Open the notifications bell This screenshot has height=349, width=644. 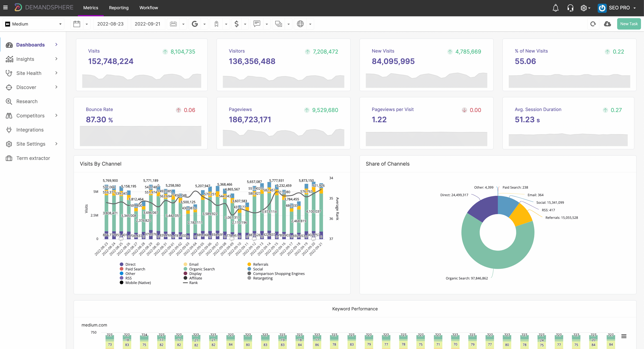click(x=555, y=8)
